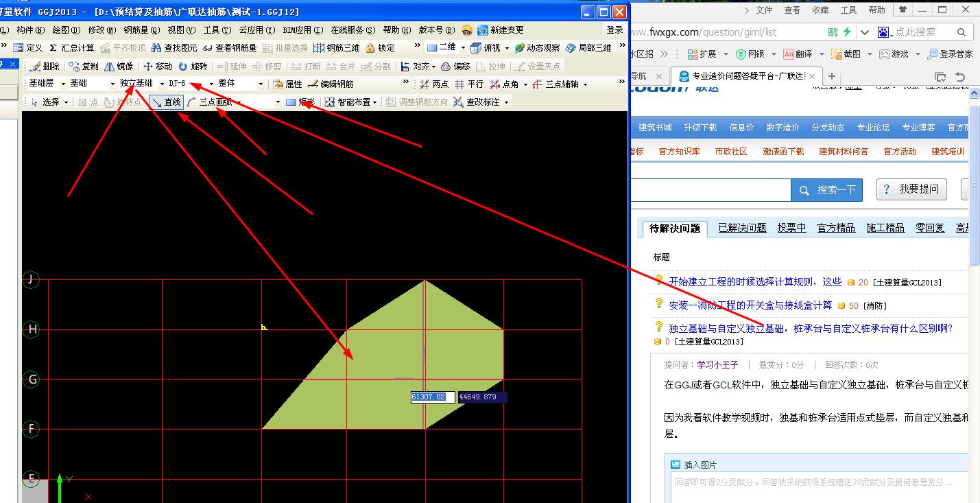Click 登录 login button in GGJ2013

click(x=615, y=30)
